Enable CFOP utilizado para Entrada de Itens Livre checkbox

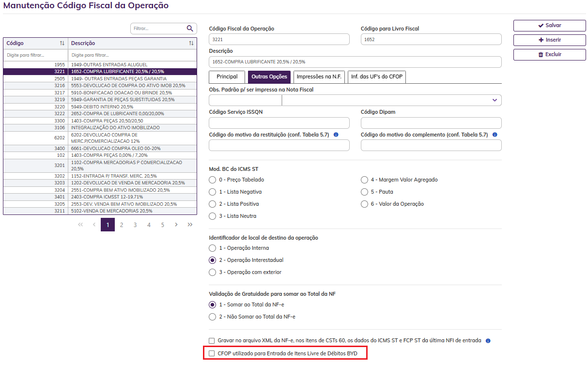tap(212, 354)
